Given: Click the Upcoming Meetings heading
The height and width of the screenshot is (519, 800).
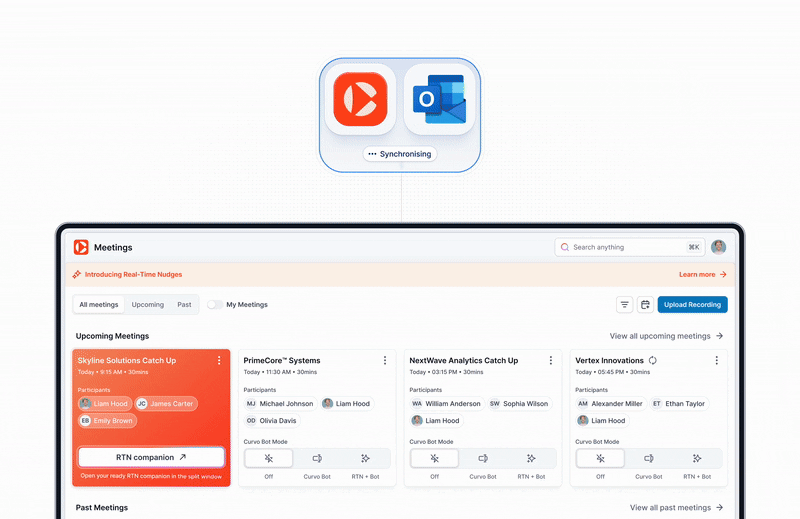Looking at the screenshot, I should tap(112, 336).
